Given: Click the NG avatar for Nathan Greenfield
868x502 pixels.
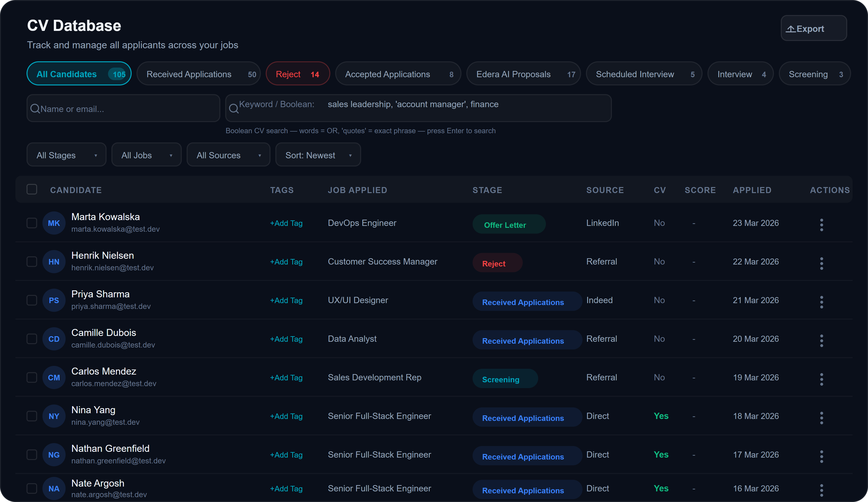Looking at the screenshot, I should point(54,455).
